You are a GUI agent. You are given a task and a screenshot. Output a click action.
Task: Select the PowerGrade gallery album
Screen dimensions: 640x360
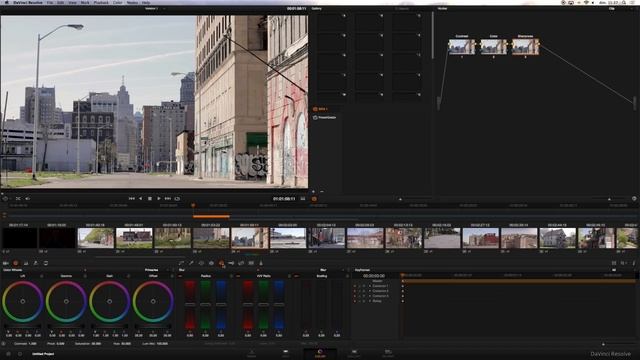pyautogui.click(x=324, y=117)
